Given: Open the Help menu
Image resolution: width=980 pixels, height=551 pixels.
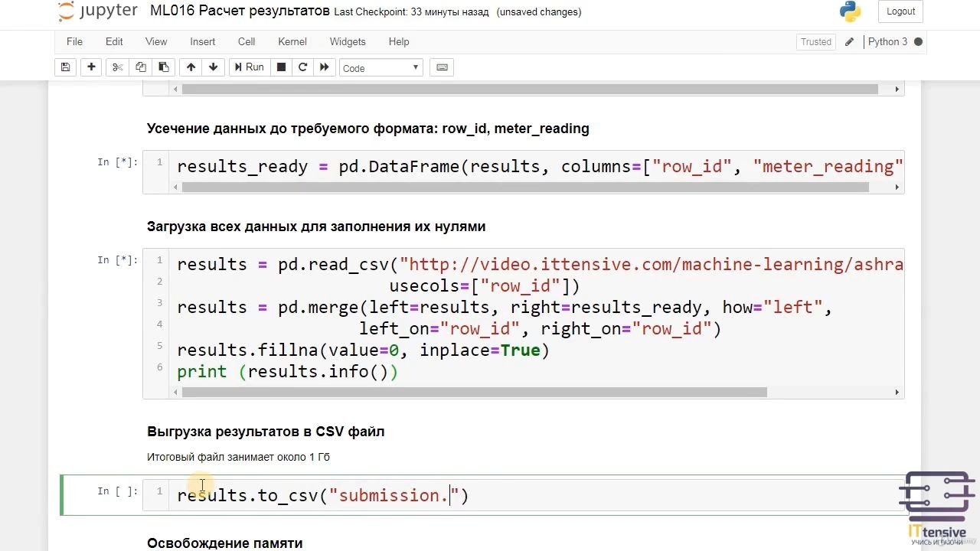Looking at the screenshot, I should tap(399, 41).
